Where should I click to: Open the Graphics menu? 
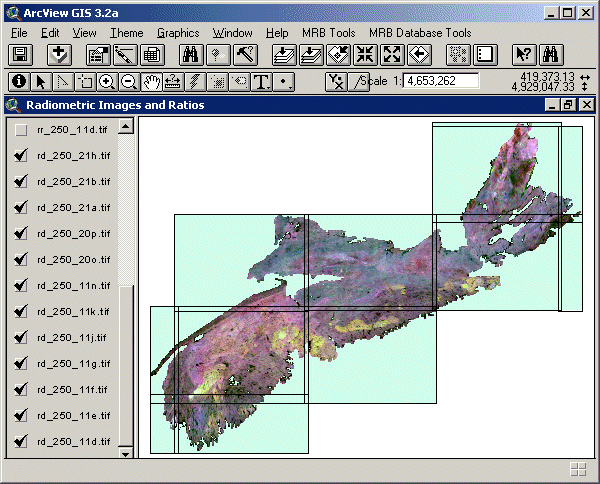click(x=178, y=33)
